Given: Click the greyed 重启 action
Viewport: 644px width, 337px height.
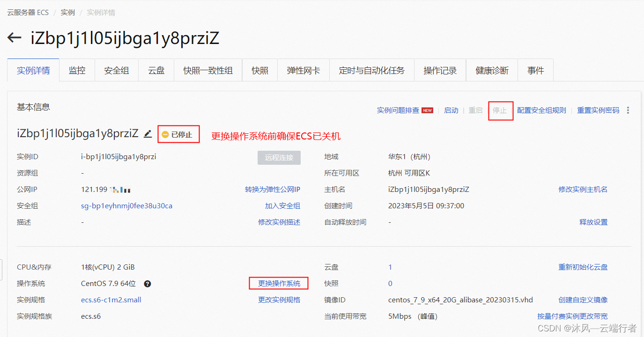Looking at the screenshot, I should [475, 110].
